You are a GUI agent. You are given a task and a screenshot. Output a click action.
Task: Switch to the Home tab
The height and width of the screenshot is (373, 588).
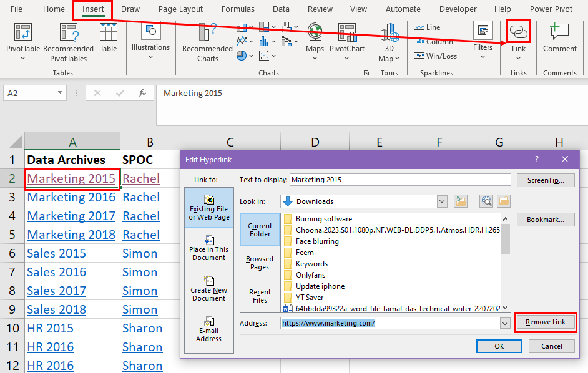(54, 9)
